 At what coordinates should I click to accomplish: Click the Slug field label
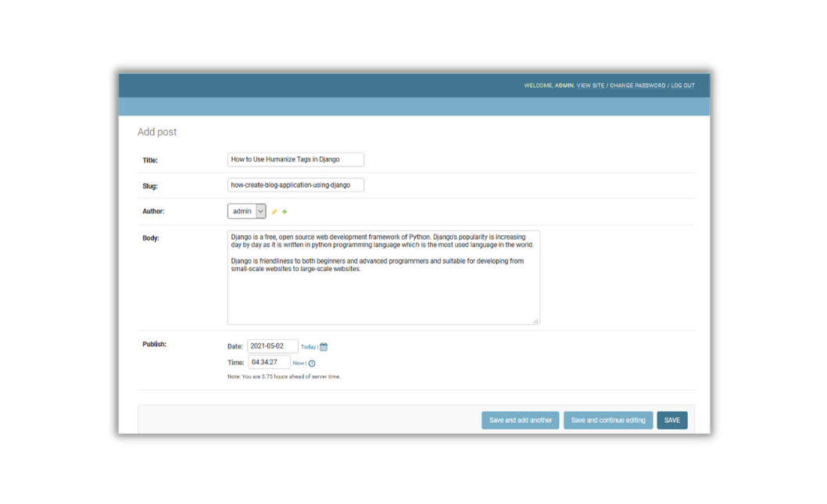click(150, 186)
